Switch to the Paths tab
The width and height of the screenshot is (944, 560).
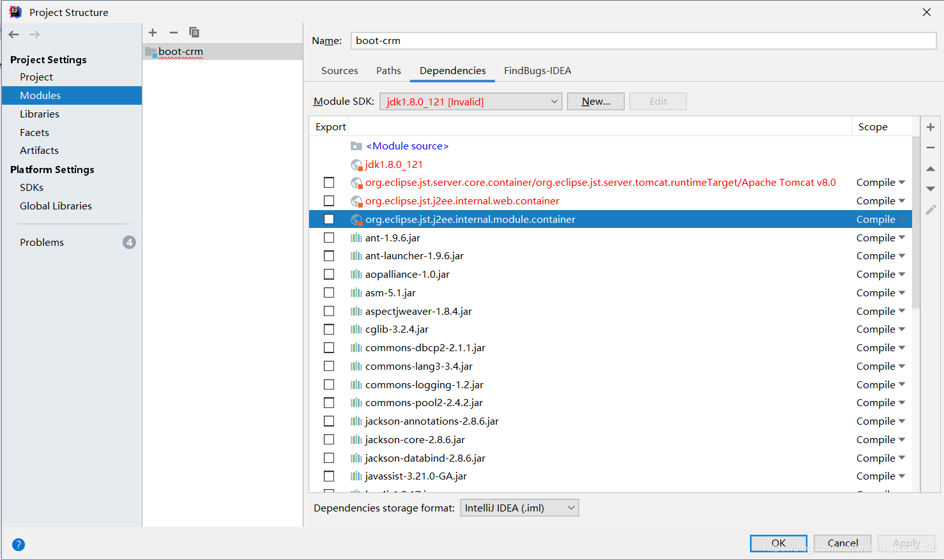(x=388, y=71)
